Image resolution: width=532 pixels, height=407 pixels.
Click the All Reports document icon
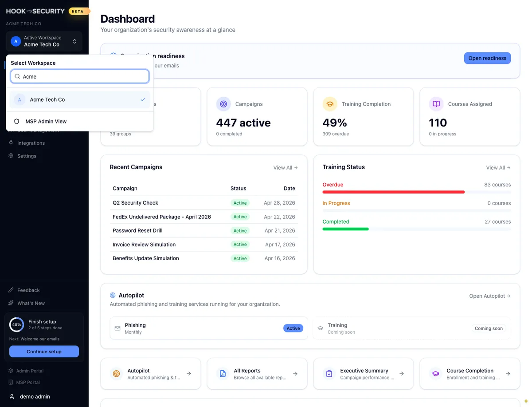(x=223, y=374)
